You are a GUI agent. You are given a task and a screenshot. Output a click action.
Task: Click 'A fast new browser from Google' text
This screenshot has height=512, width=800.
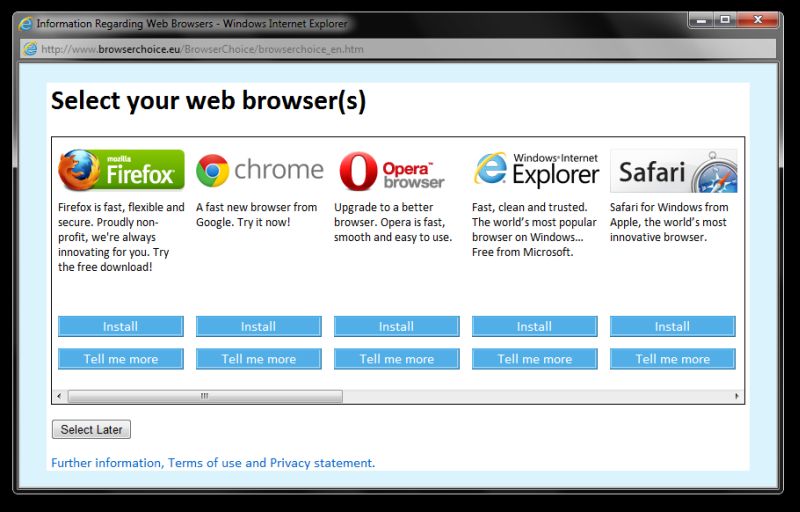(257, 215)
